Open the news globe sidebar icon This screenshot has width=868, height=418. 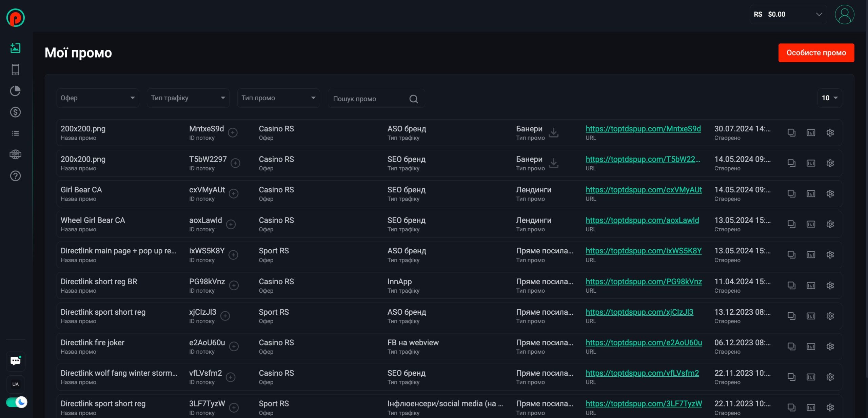(x=15, y=154)
